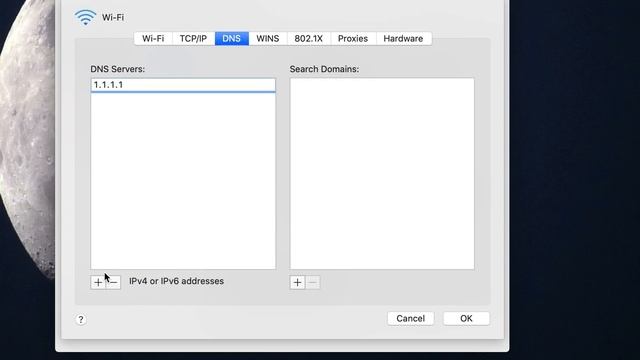Click the 1.1.1.1 DNS server entry field
This screenshot has height=360, width=640.
(x=183, y=85)
